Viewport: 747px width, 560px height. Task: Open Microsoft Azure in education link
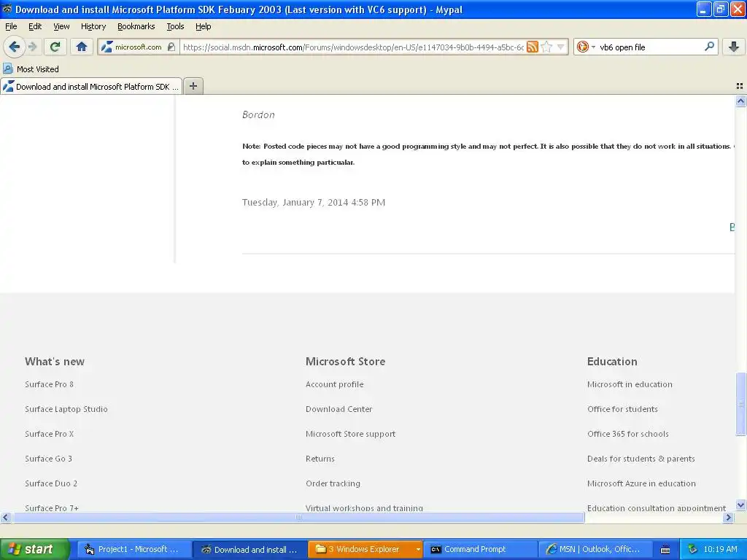tap(641, 483)
